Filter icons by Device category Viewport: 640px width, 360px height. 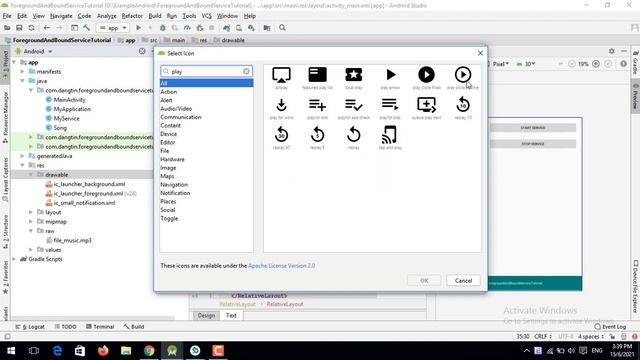click(x=169, y=134)
